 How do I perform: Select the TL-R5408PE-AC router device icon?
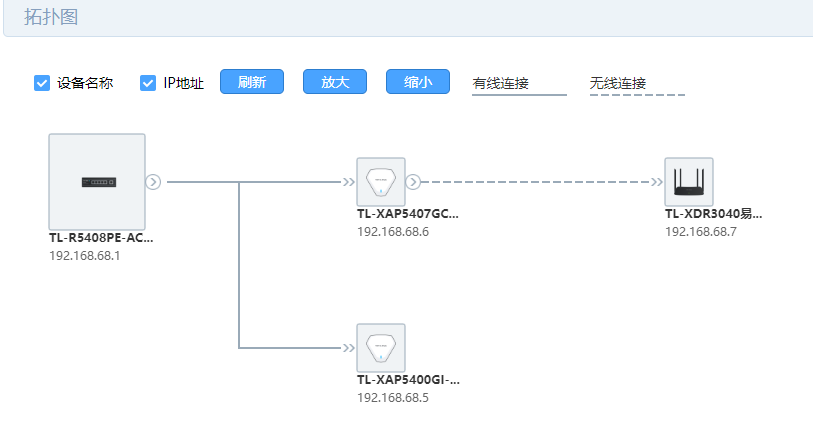(97, 182)
